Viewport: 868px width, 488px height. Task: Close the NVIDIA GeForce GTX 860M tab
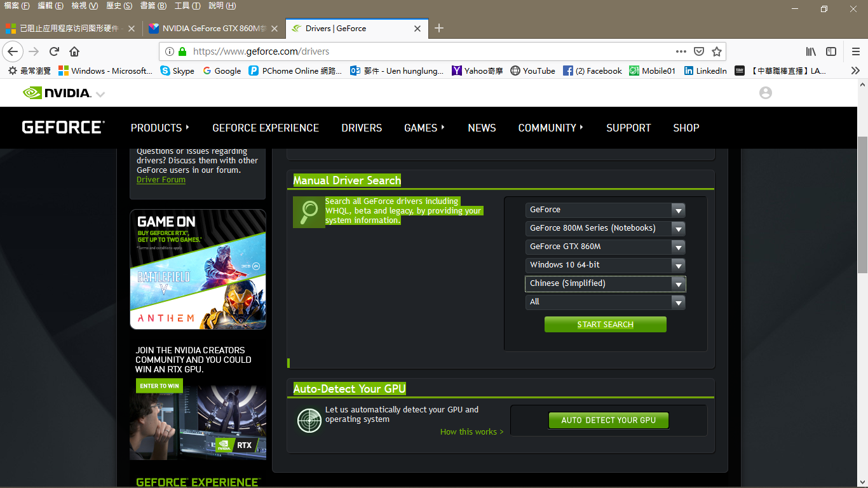coord(275,29)
